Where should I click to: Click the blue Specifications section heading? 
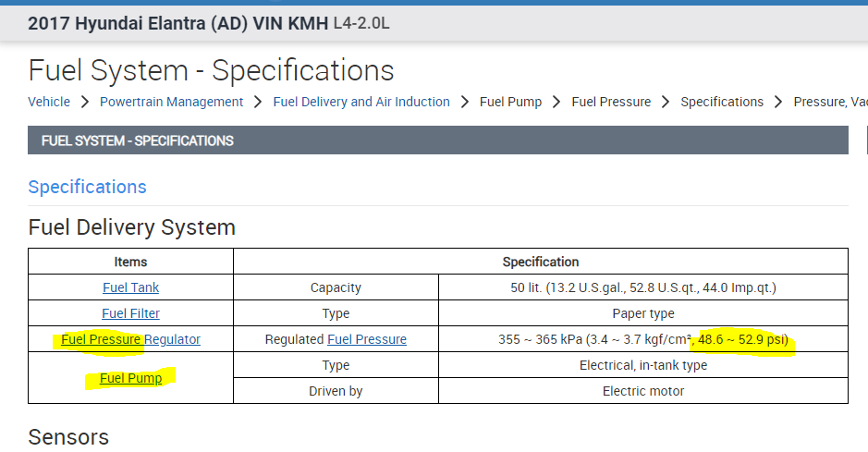(87, 187)
